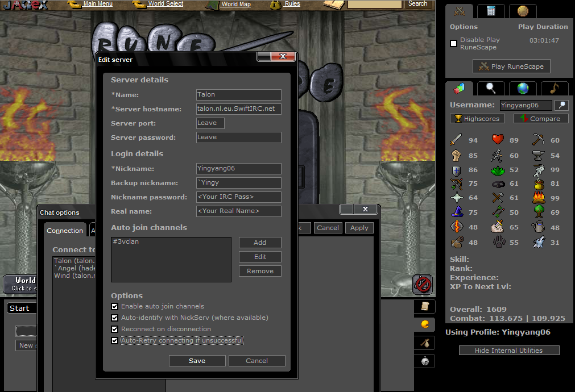The height and width of the screenshot is (392, 575).
Task: Select the Defence shield icon
Action: (456, 170)
